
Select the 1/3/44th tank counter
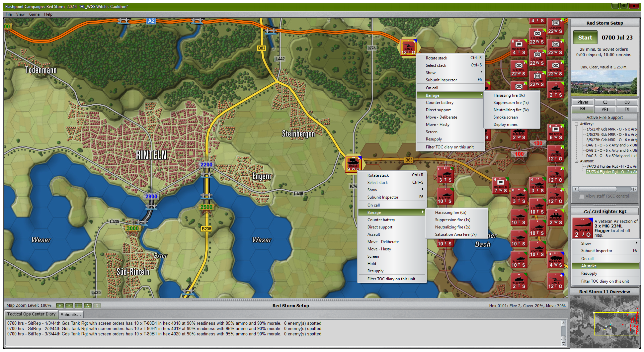coord(445,196)
